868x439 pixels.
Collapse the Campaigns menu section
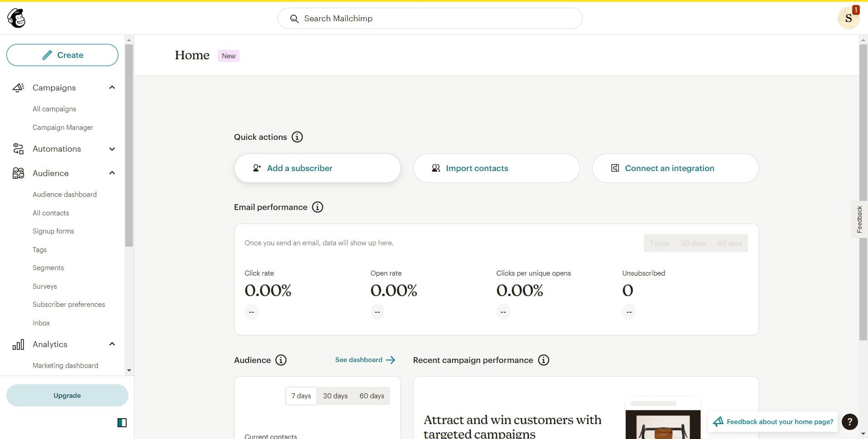pyautogui.click(x=112, y=87)
